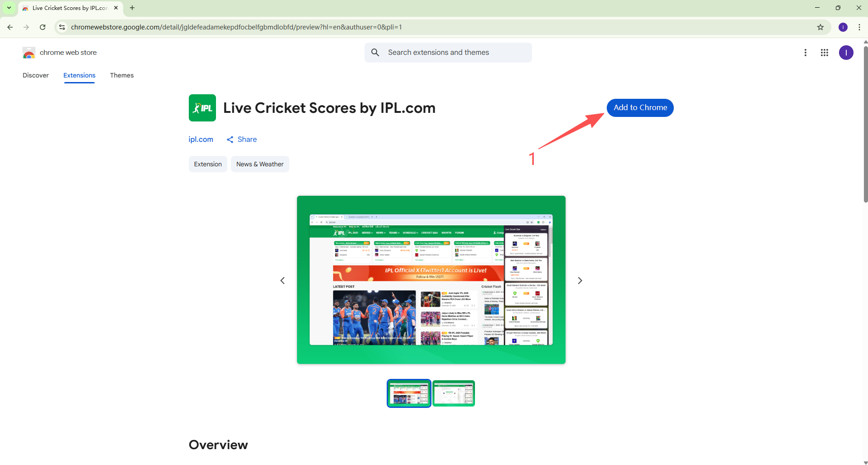
Task: Click the Chrome Web Store logo
Action: click(29, 53)
